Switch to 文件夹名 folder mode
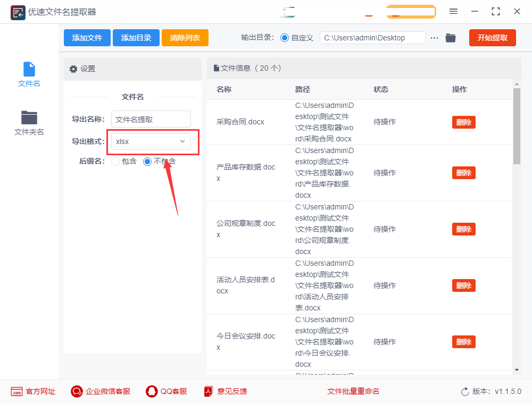Viewport: 532px width, 404px height. pos(29,123)
